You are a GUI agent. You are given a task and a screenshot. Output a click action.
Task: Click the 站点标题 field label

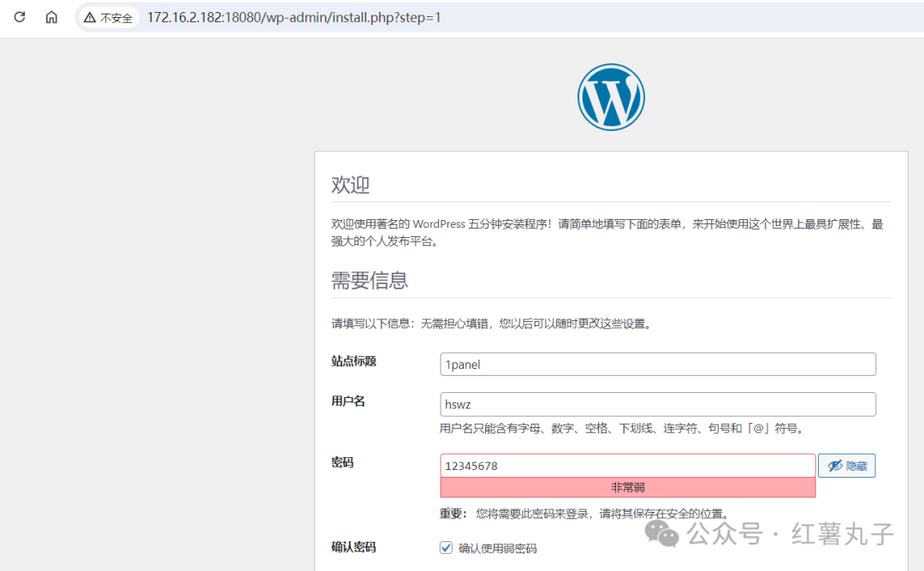[x=353, y=361]
